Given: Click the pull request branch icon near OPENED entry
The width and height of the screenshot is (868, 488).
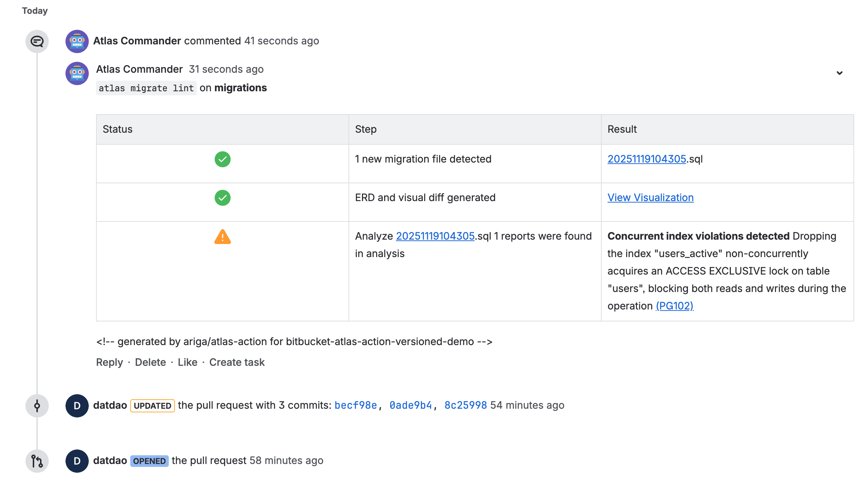Looking at the screenshot, I should pos(37,461).
